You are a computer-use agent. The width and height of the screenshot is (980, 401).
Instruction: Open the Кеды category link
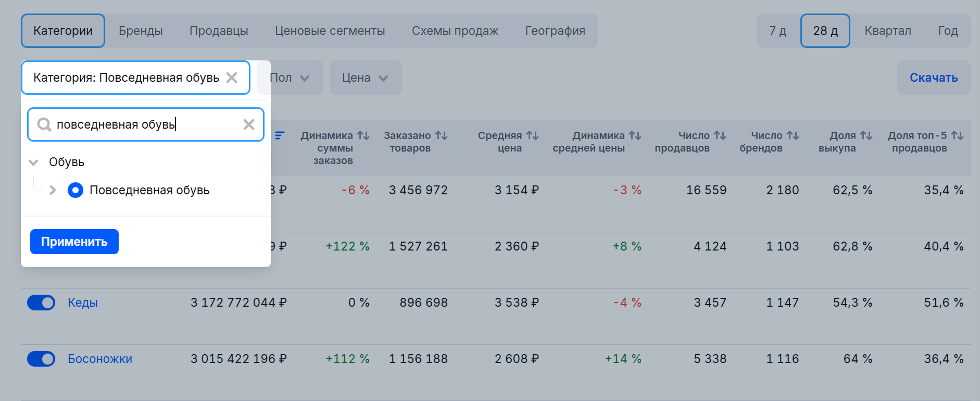tap(83, 303)
